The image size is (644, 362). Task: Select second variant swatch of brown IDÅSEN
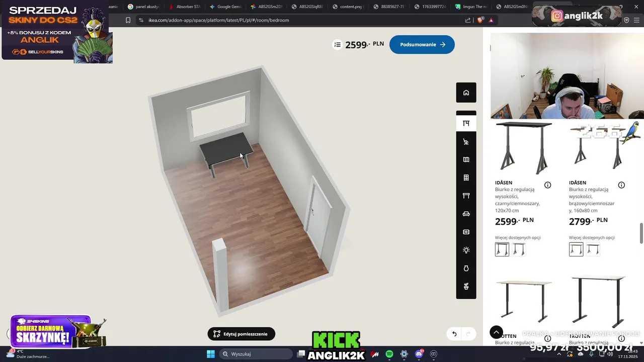pyautogui.click(x=593, y=249)
